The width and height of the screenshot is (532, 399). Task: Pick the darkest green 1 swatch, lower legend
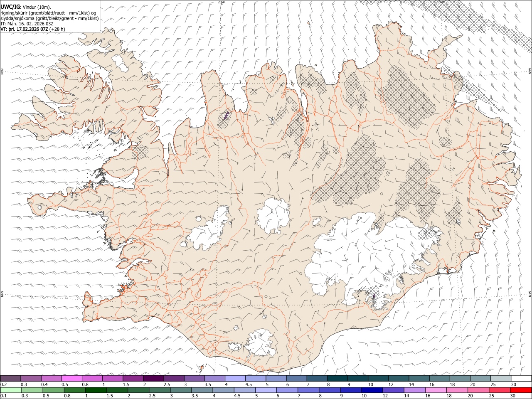coord(96,390)
